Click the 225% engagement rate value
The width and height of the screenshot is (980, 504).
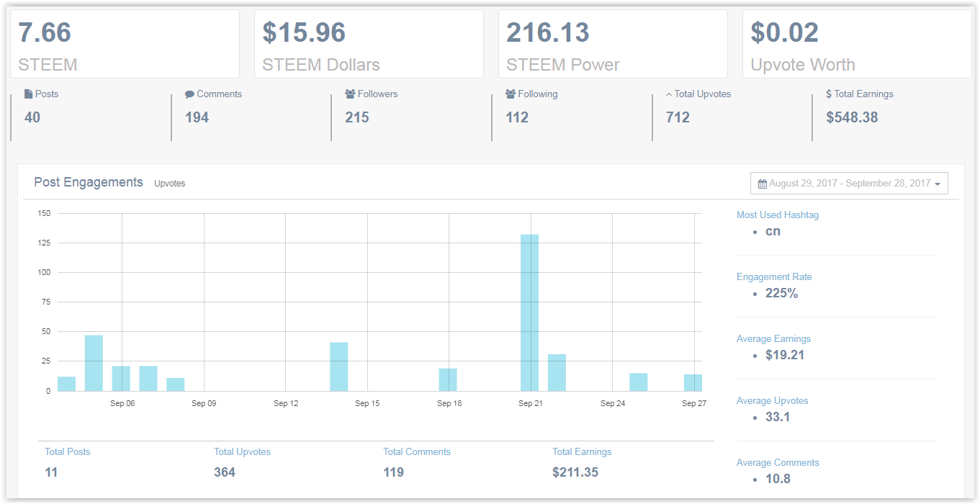pyautogui.click(x=782, y=293)
